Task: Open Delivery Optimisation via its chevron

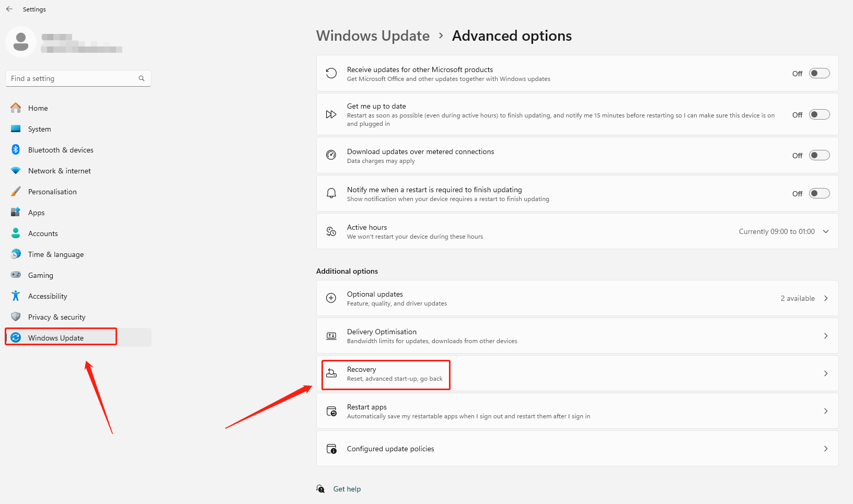Action: [x=826, y=336]
